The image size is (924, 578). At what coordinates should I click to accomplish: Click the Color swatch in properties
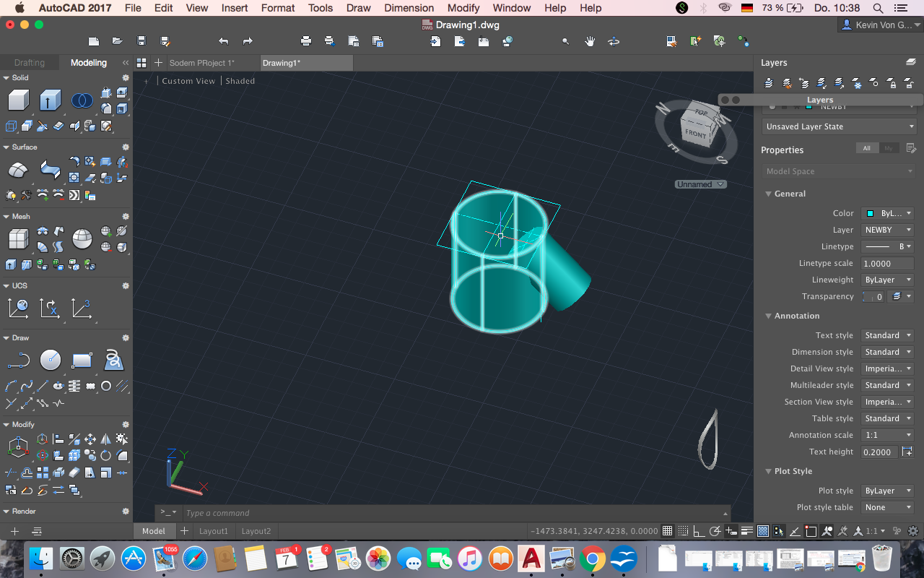(x=870, y=213)
